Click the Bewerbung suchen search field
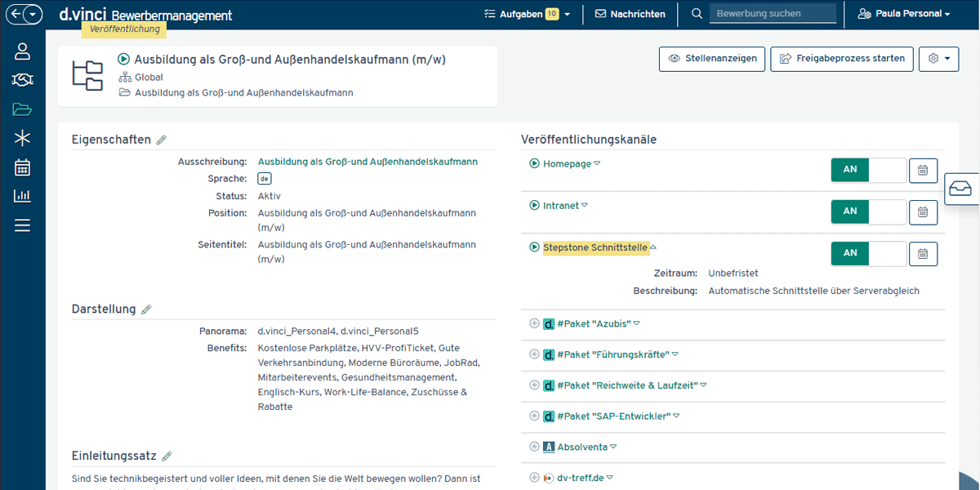Viewport: 980px width, 490px height. (x=772, y=14)
